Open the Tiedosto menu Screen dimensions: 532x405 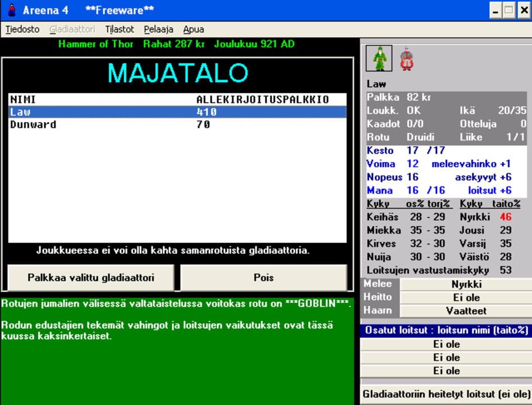click(22, 30)
